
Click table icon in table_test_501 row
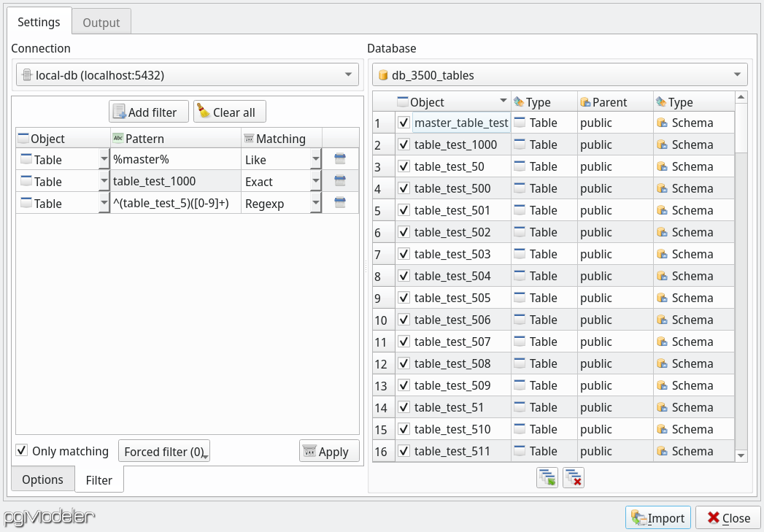(x=520, y=210)
